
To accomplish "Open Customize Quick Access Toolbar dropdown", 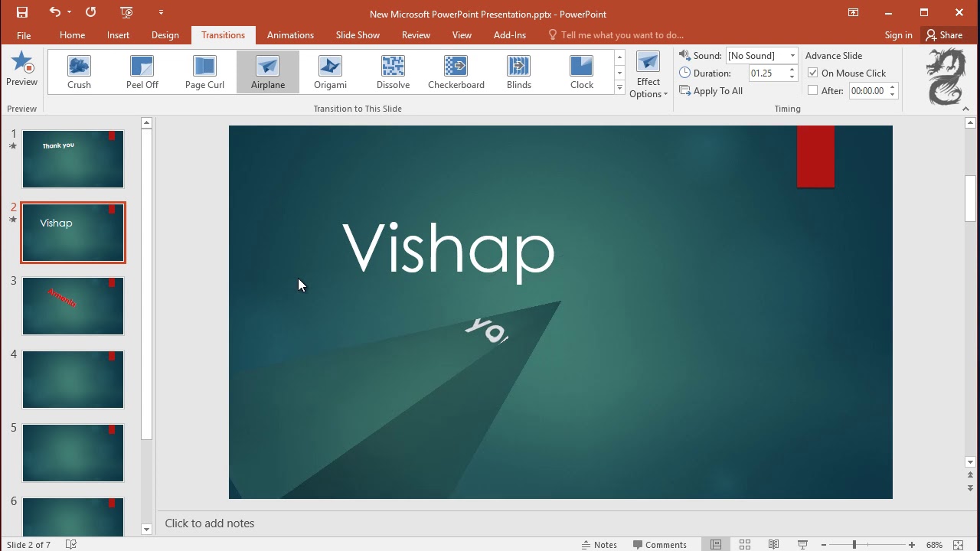I will (161, 12).
